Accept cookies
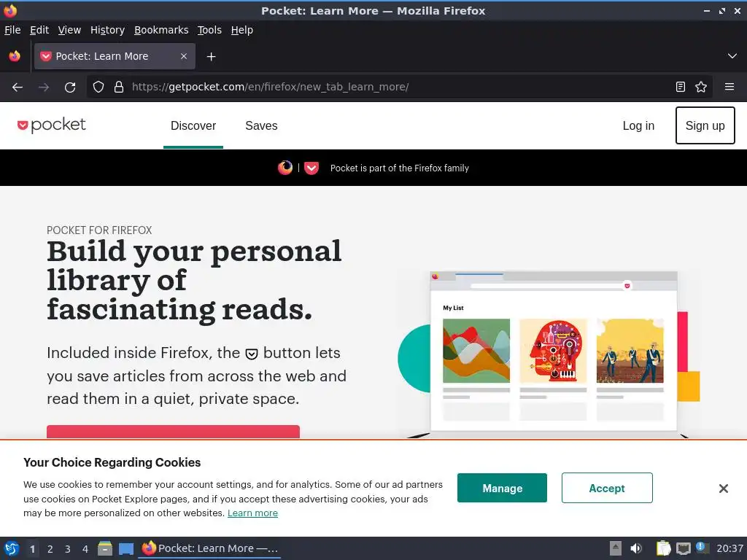This screenshot has width=747, height=560. [607, 488]
